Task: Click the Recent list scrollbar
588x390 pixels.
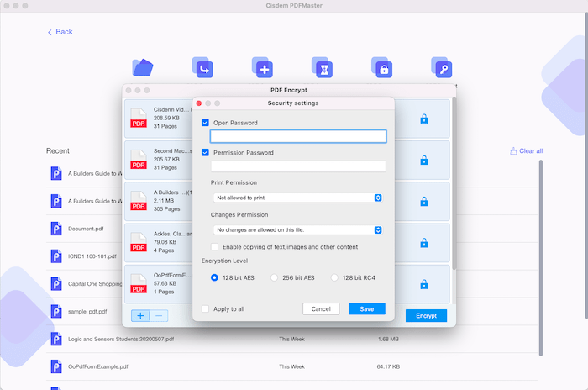Action: click(541, 258)
